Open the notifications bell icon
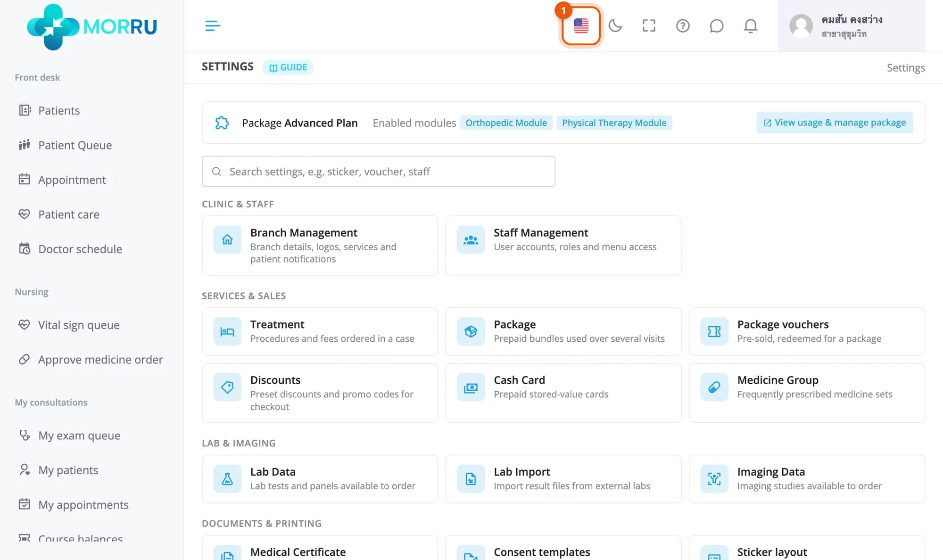The height and width of the screenshot is (560, 943). (x=750, y=25)
